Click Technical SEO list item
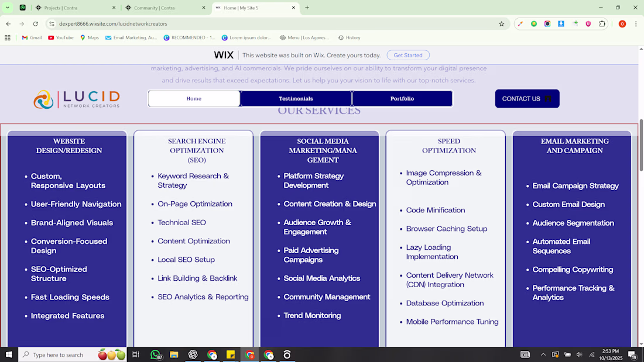The width and height of the screenshot is (644, 362). click(x=181, y=222)
